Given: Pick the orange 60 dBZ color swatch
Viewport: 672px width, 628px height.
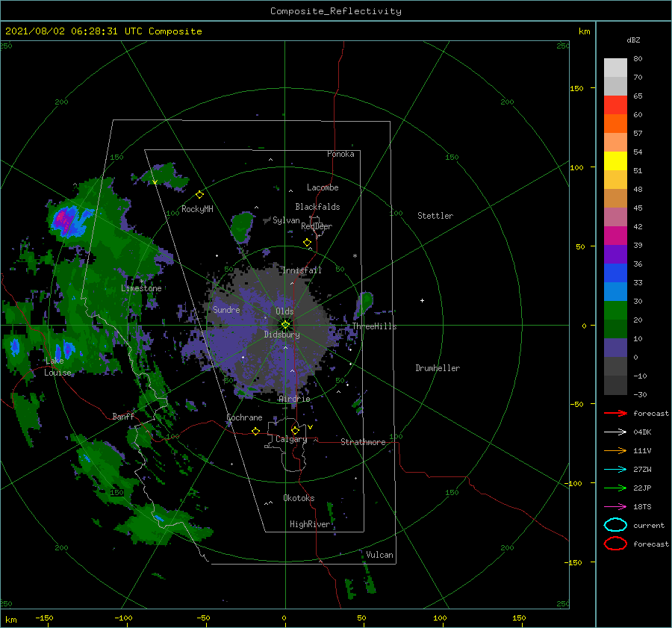Looking at the screenshot, I should click(x=615, y=123).
